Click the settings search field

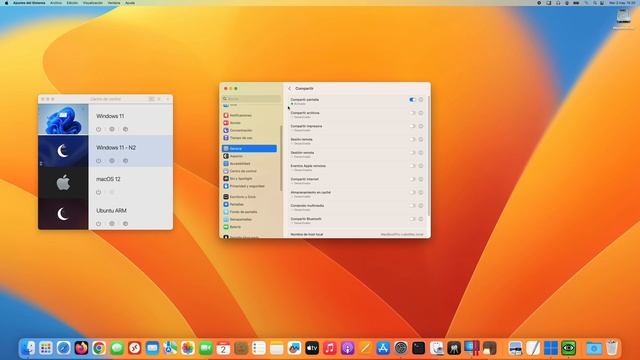(251, 99)
